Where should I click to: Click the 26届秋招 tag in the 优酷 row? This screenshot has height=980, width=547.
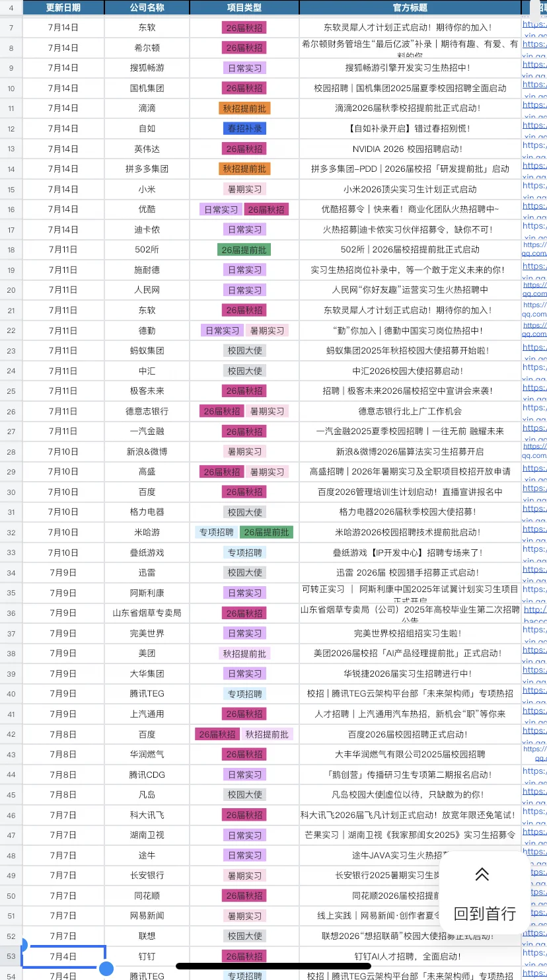(x=266, y=209)
